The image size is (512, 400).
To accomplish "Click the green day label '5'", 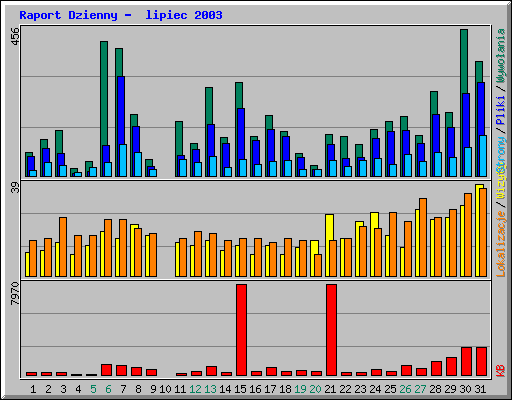I will pos(93,389).
